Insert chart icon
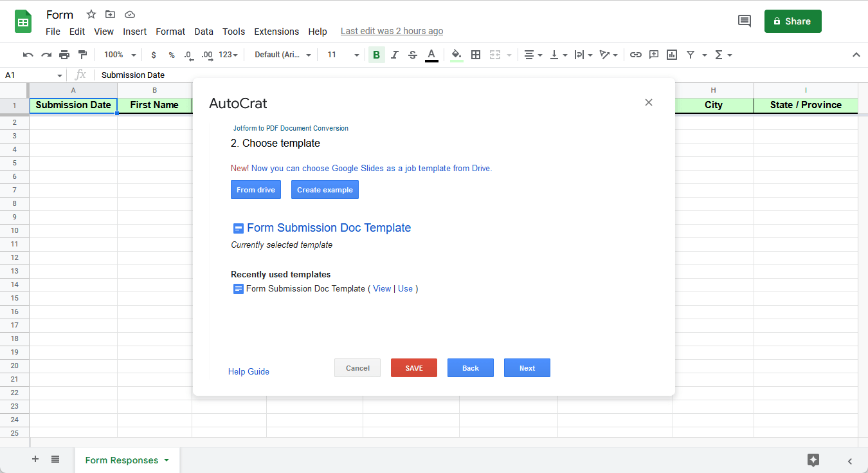 672,55
